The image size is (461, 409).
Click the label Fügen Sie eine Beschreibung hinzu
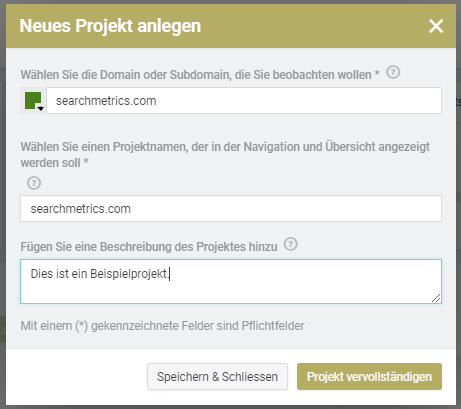[x=149, y=247]
